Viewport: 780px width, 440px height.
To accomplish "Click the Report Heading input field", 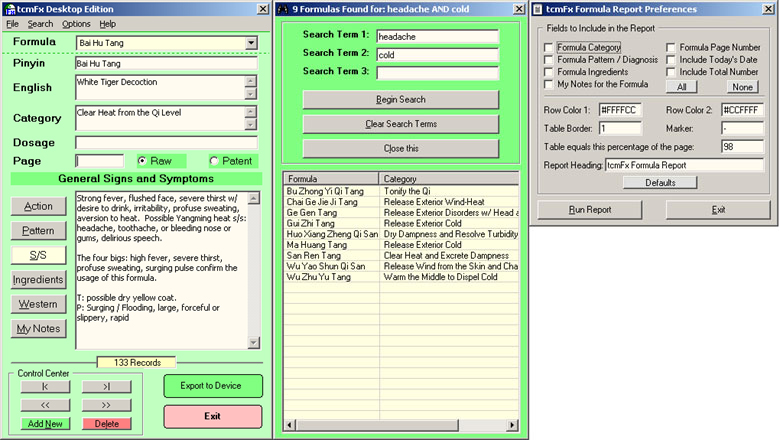I will [x=684, y=165].
